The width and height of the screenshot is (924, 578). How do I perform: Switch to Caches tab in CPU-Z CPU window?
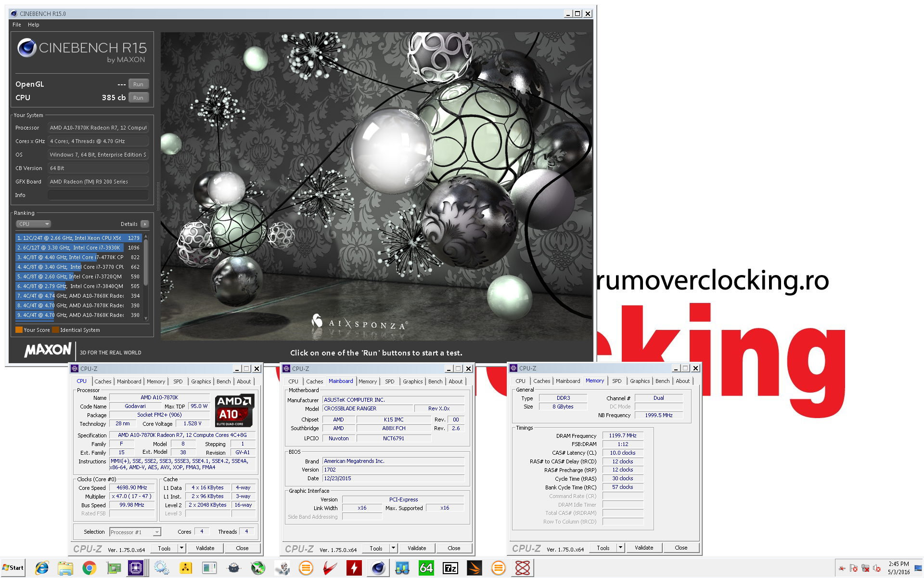[103, 381]
